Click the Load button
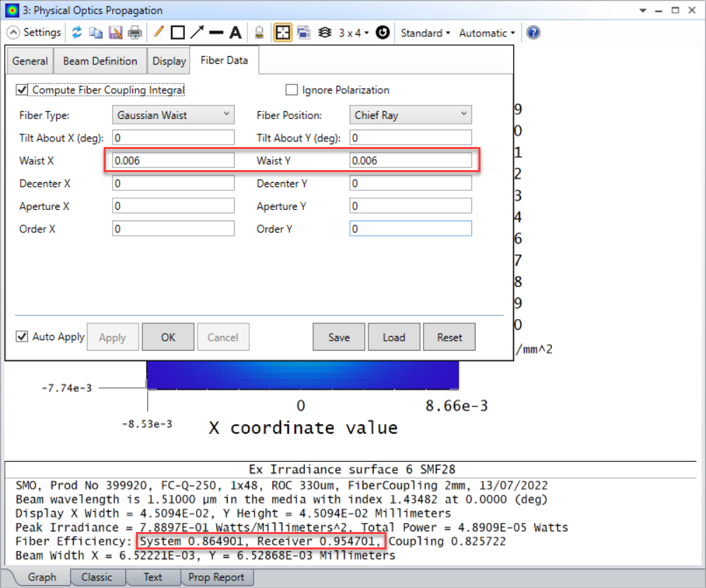The width and height of the screenshot is (706, 588). [x=394, y=337]
